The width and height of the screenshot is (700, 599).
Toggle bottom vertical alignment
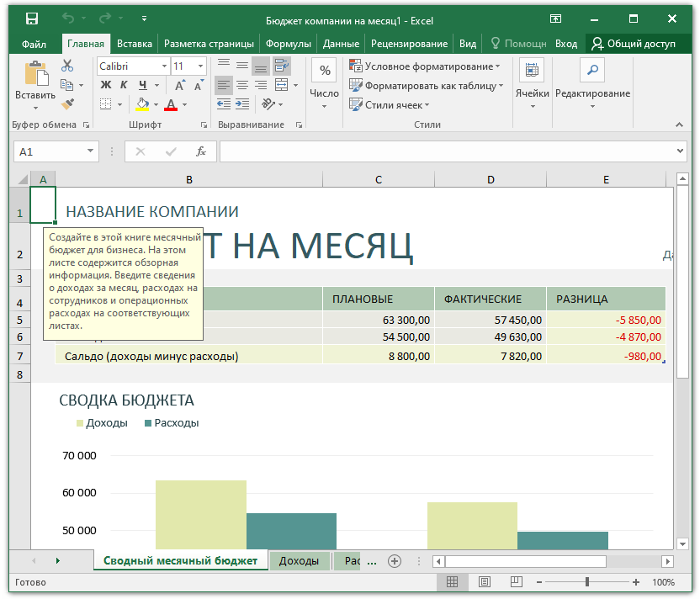(261, 66)
